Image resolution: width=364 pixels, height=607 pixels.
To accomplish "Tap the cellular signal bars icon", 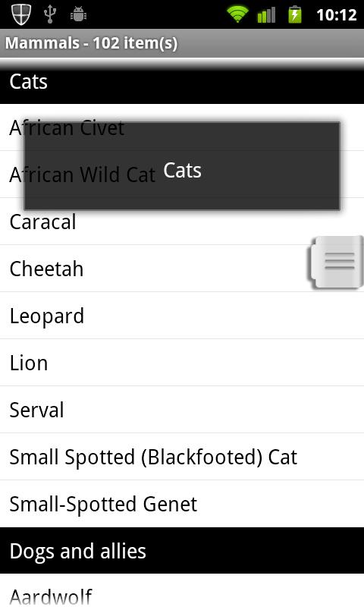I will 266,15.
